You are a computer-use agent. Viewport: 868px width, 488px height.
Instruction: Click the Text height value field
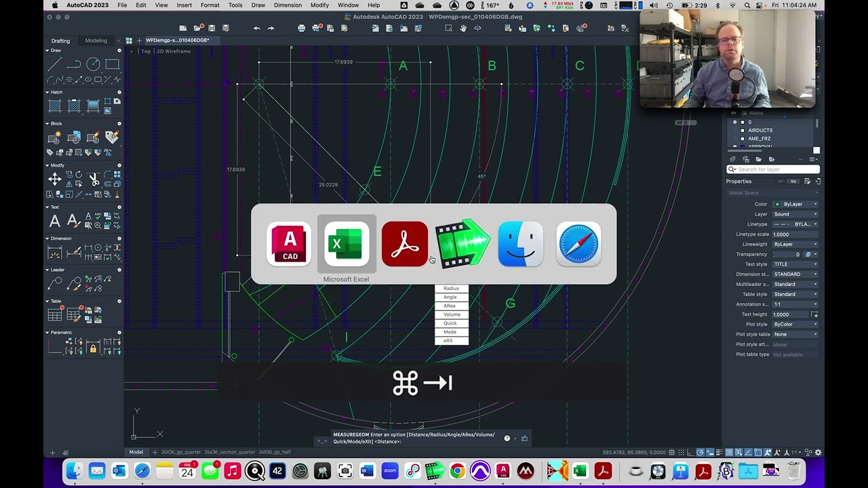point(791,314)
